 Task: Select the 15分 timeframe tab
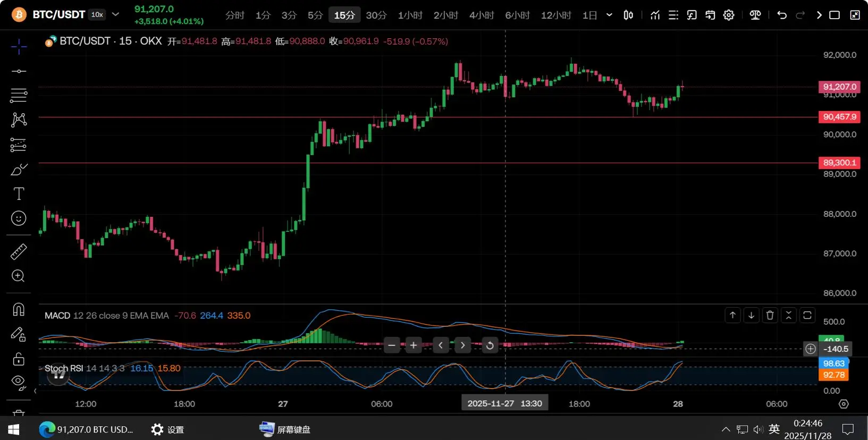[344, 15]
